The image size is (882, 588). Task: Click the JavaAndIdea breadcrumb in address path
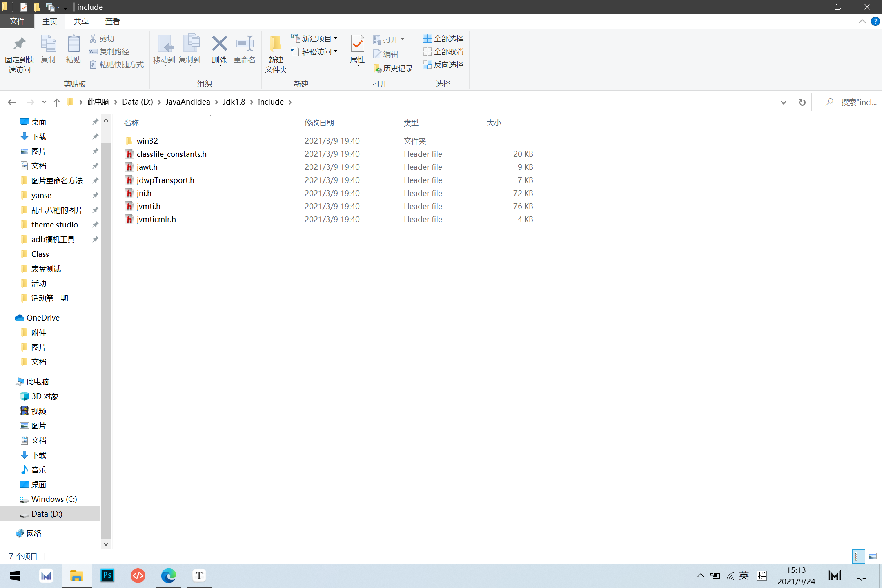(187, 102)
